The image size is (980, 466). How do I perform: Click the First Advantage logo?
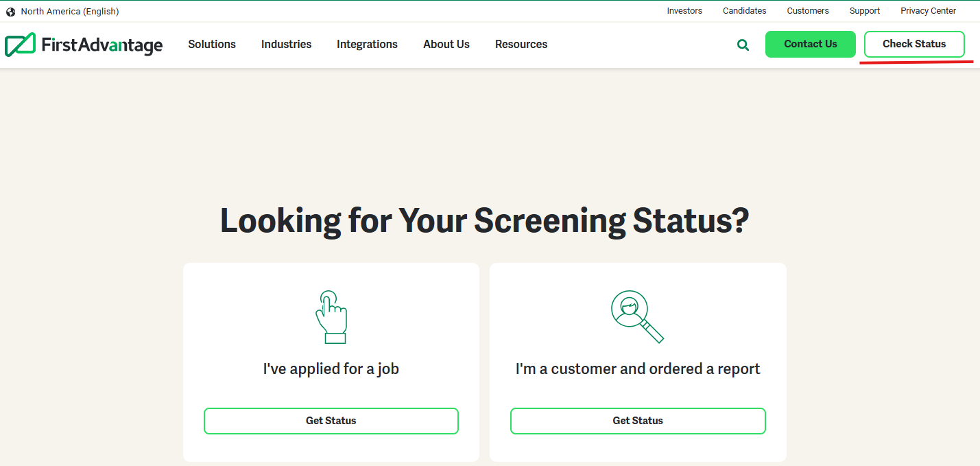click(84, 45)
